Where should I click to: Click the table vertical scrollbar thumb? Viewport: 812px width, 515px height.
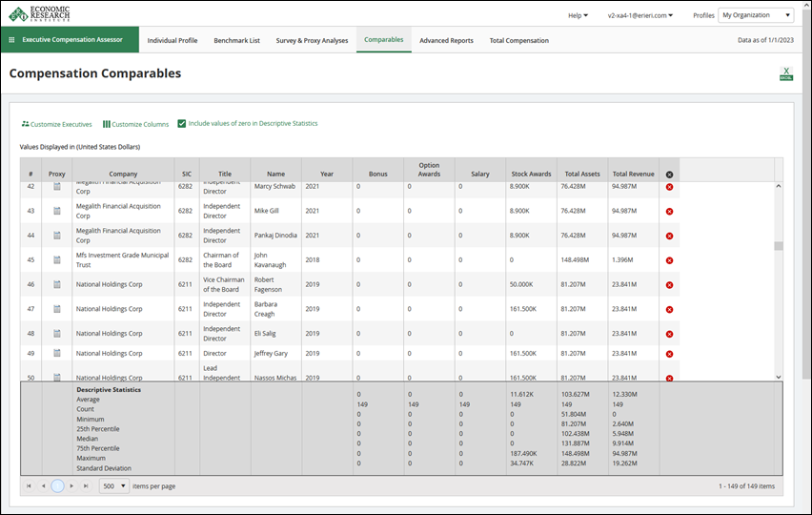click(x=779, y=246)
